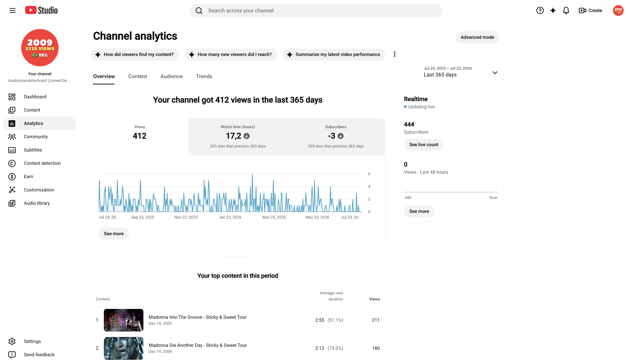The width and height of the screenshot is (632, 364).
Task: Open the Die Another Day video thumbnail
Action: pyautogui.click(x=123, y=348)
